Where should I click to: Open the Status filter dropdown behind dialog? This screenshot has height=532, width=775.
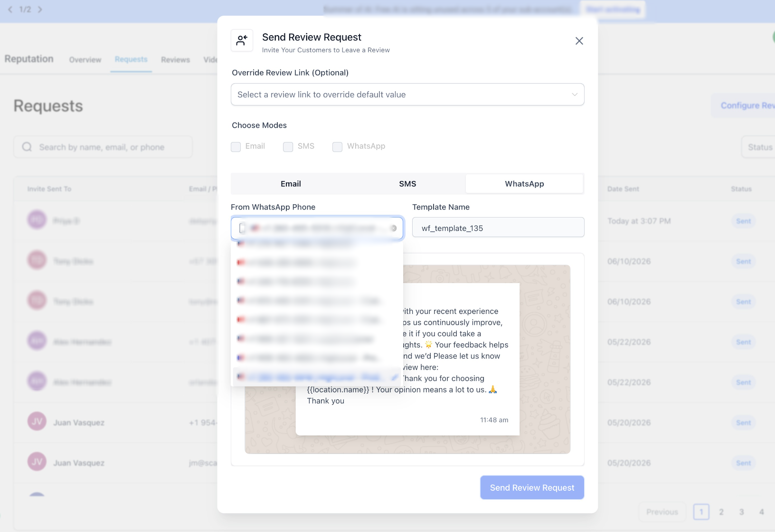(758, 147)
